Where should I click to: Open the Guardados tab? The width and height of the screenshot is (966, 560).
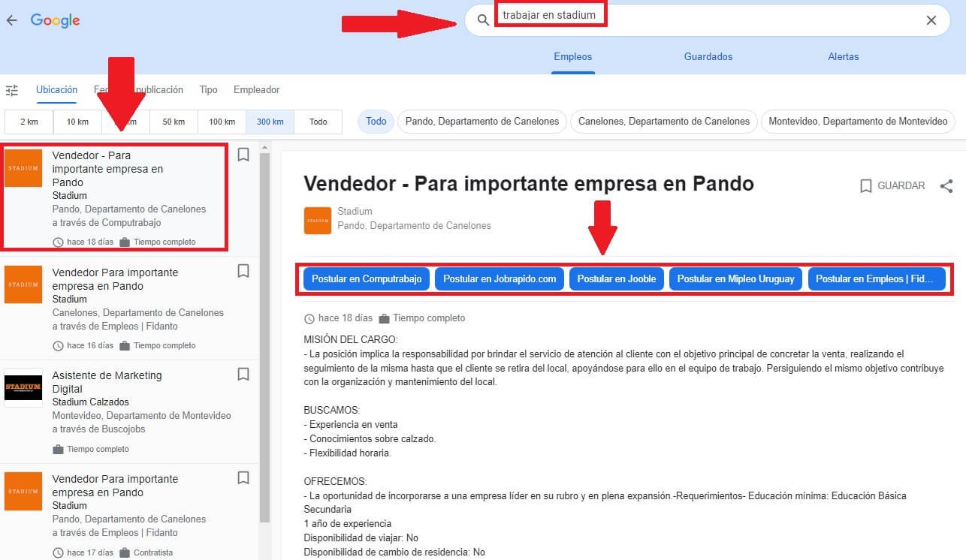[x=708, y=57]
